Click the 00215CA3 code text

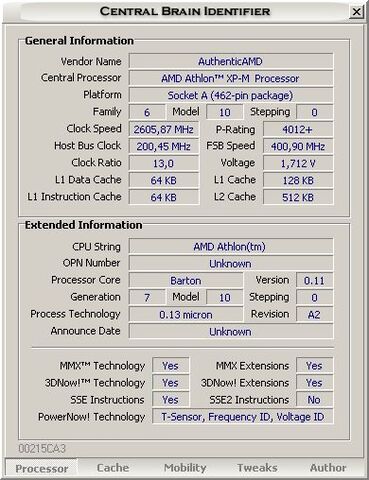pyautogui.click(x=42, y=448)
